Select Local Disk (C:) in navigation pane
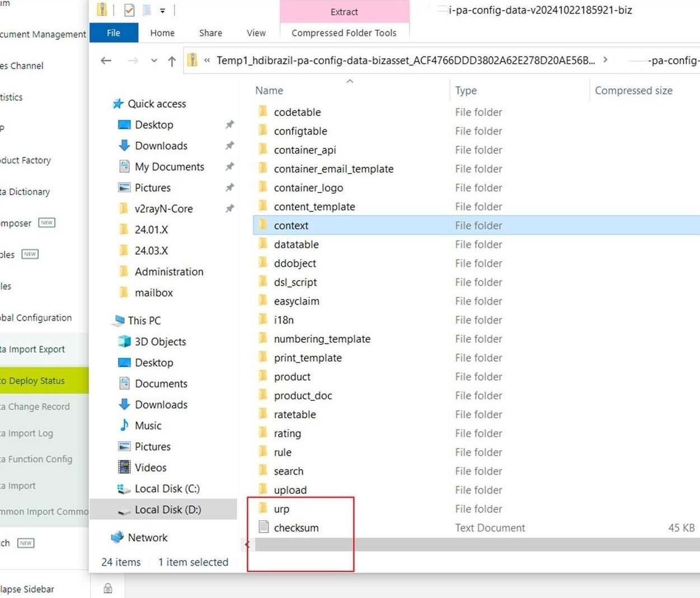Viewport: 700px width, 598px height. pyautogui.click(x=167, y=489)
